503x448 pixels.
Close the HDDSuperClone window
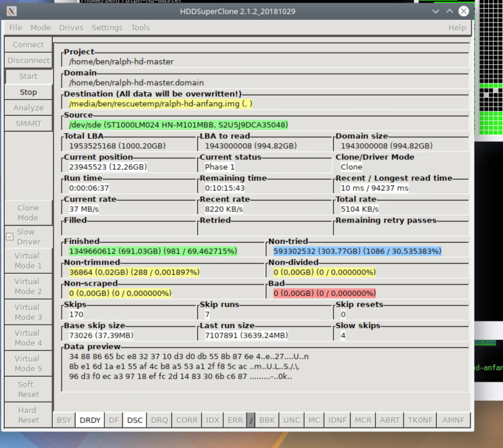[464, 12]
